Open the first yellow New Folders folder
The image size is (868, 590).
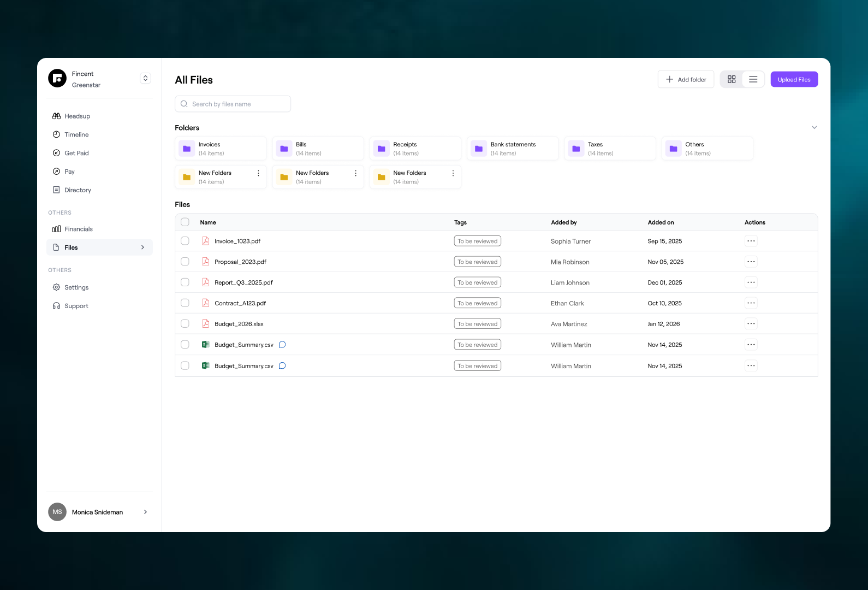tap(221, 177)
